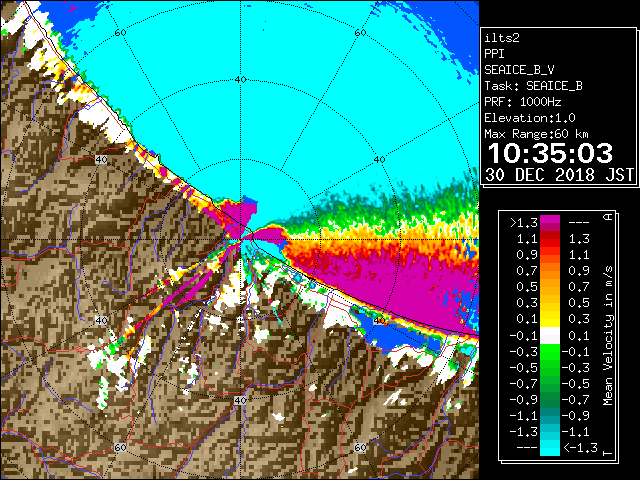Click the radar origin where the crosshair lines meet
This screenshot has width=640, height=480.
pos(241,240)
